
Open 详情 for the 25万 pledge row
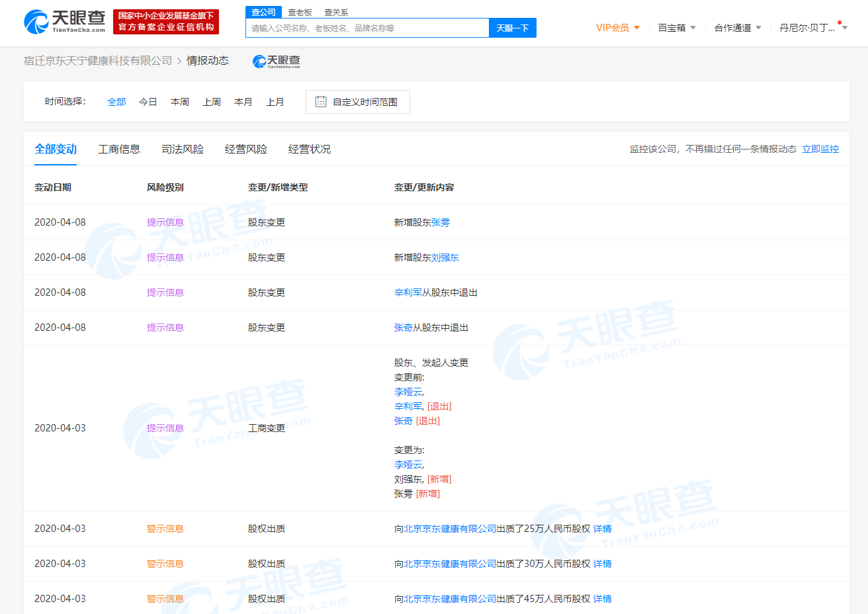[x=603, y=529]
